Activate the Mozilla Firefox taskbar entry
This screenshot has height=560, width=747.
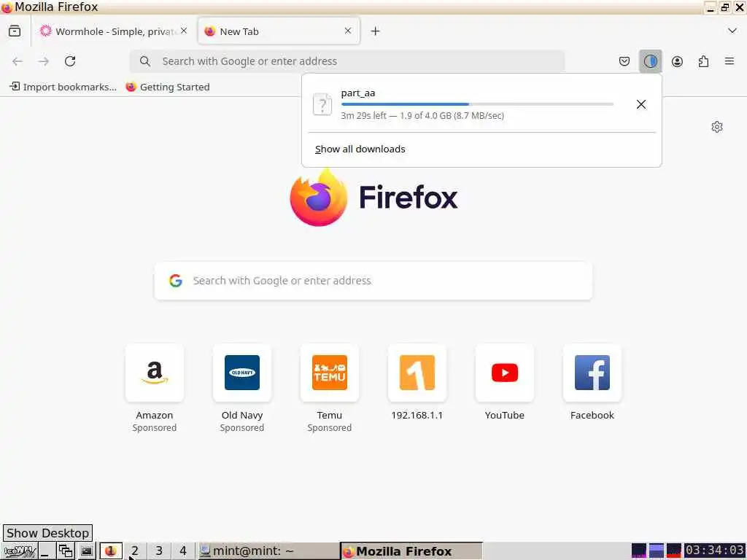411,551
